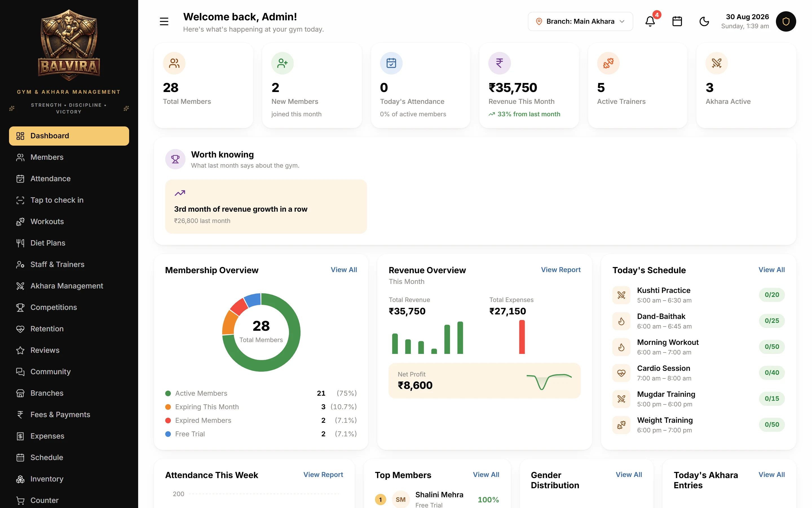Open Schedule in the sidebar

[x=69, y=457]
